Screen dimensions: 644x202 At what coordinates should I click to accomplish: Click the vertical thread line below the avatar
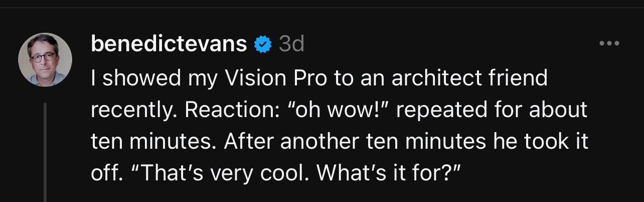[45, 151]
